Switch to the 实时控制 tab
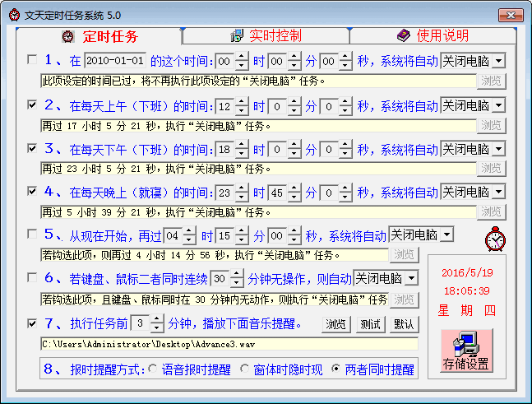Screen dimensions: 532x404 click(265, 35)
